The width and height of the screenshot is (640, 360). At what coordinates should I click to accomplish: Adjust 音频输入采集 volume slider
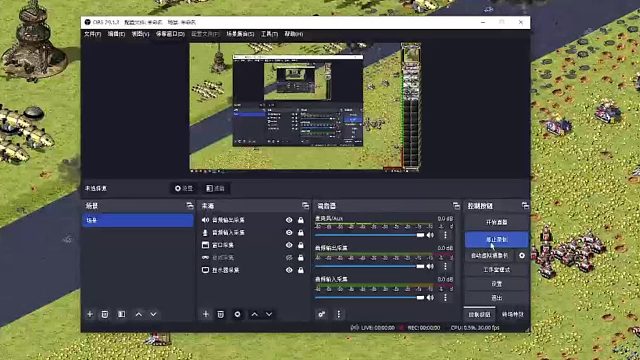point(370,298)
